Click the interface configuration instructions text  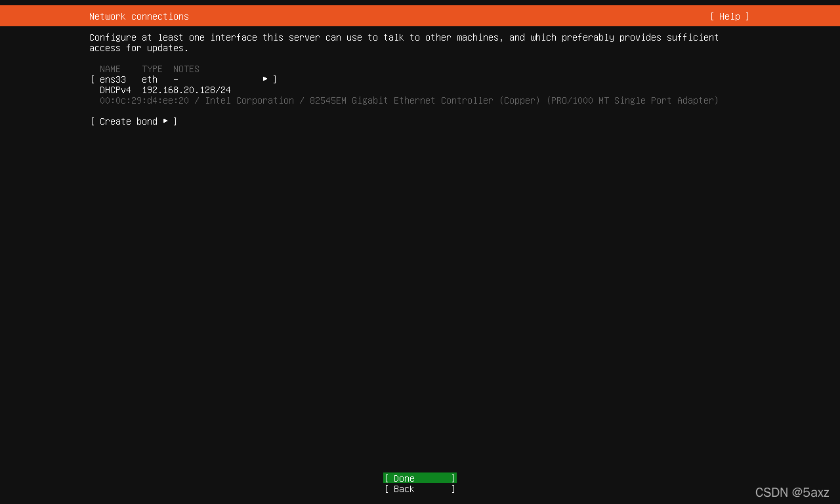click(404, 43)
